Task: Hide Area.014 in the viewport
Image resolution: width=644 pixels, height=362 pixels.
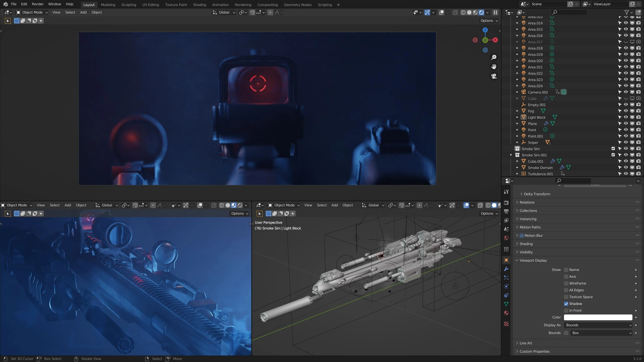Action: point(626,23)
